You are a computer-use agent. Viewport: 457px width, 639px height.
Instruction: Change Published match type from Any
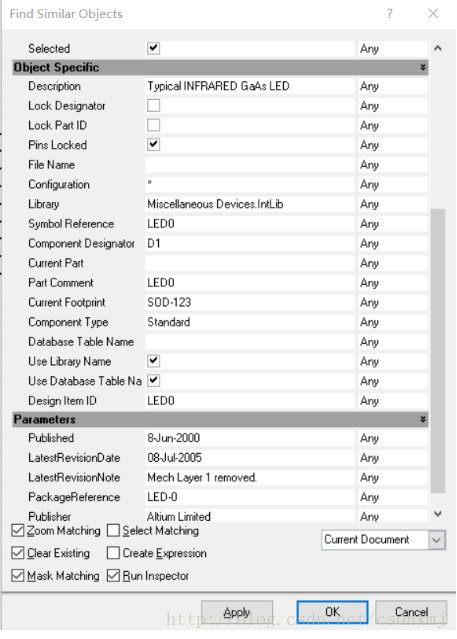(393, 438)
